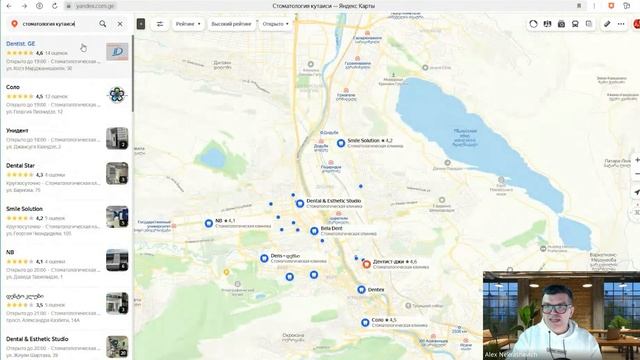This screenshot has height=360, width=640.
Task: Click the Smile Solution map marker
Action: point(341,143)
